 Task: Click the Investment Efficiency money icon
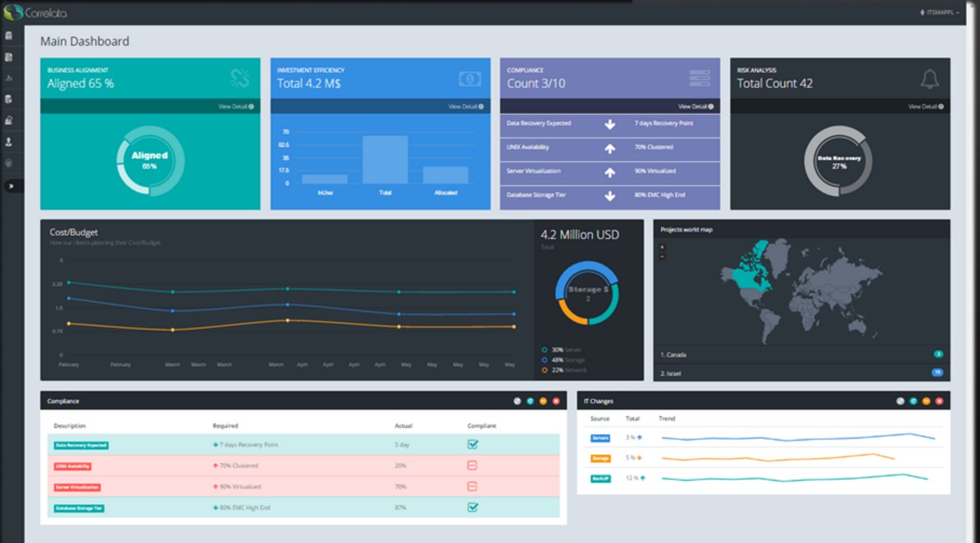[469, 78]
